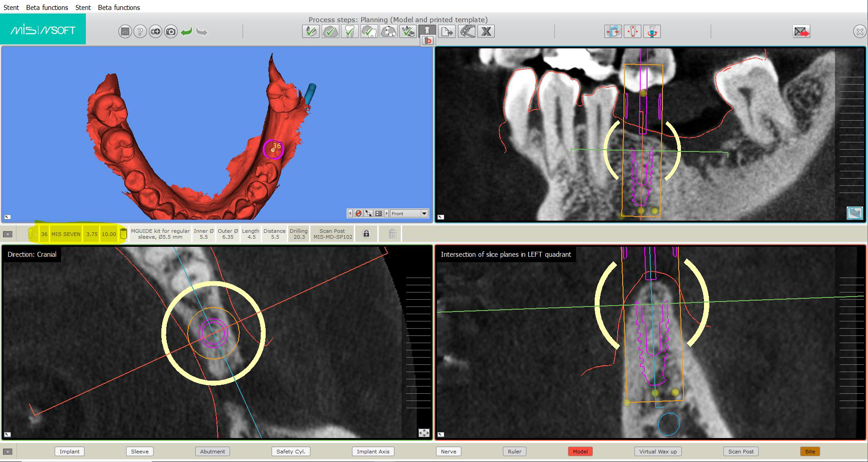Viewport: 868px width, 462px height.
Task: Click the X process step icon
Action: pyautogui.click(x=486, y=31)
